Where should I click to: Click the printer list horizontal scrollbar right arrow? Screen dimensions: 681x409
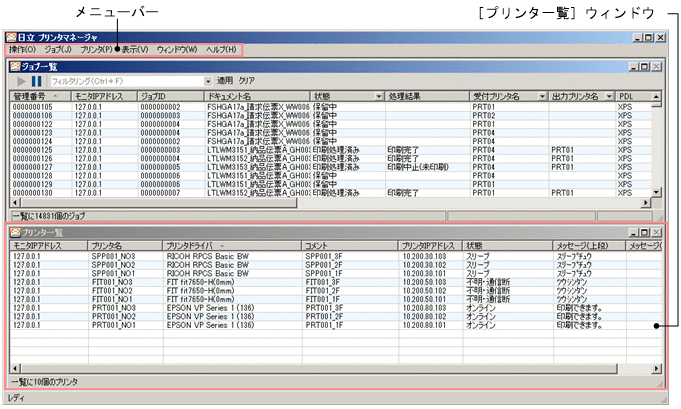pyautogui.click(x=656, y=369)
